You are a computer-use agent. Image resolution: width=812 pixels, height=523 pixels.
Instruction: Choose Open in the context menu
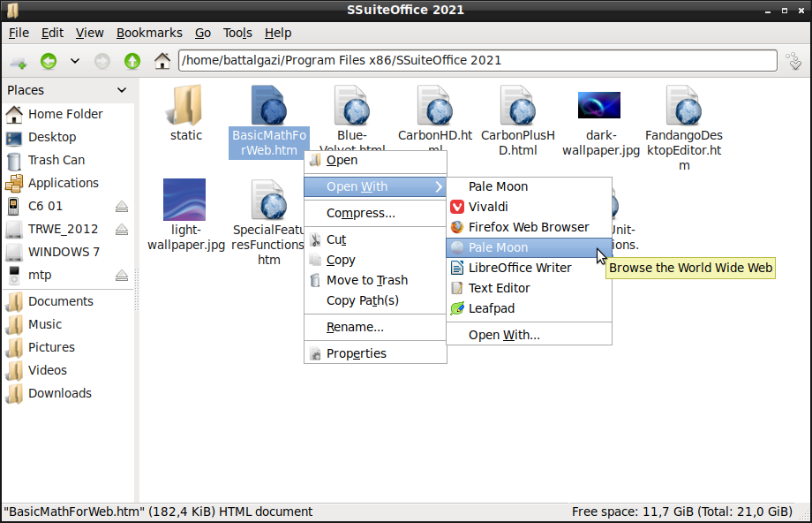[375, 161]
